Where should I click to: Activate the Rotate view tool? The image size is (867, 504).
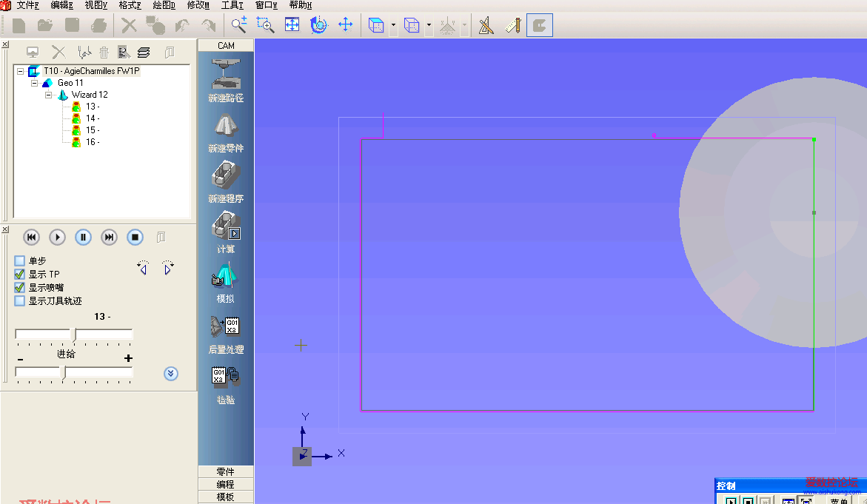pyautogui.click(x=319, y=25)
